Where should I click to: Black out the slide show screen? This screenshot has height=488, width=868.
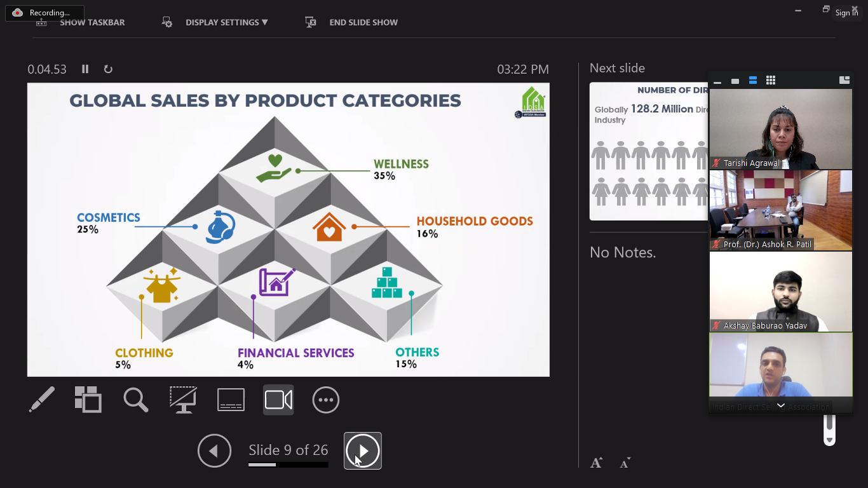(x=183, y=400)
